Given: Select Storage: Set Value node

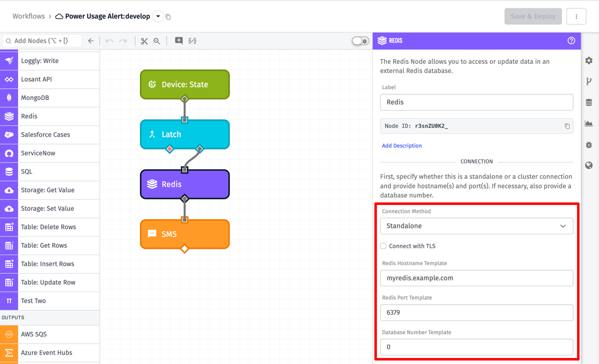Looking at the screenshot, I should (50, 208).
